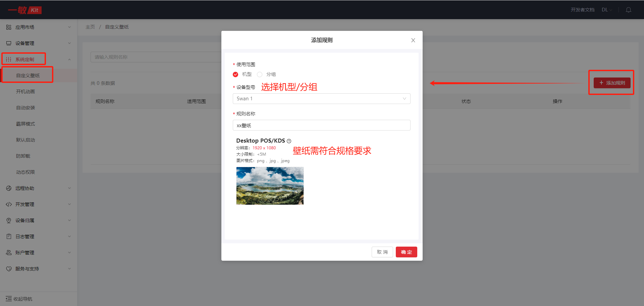Open the DL account dropdown
Screen dimensions: 644x306
click(x=606, y=10)
